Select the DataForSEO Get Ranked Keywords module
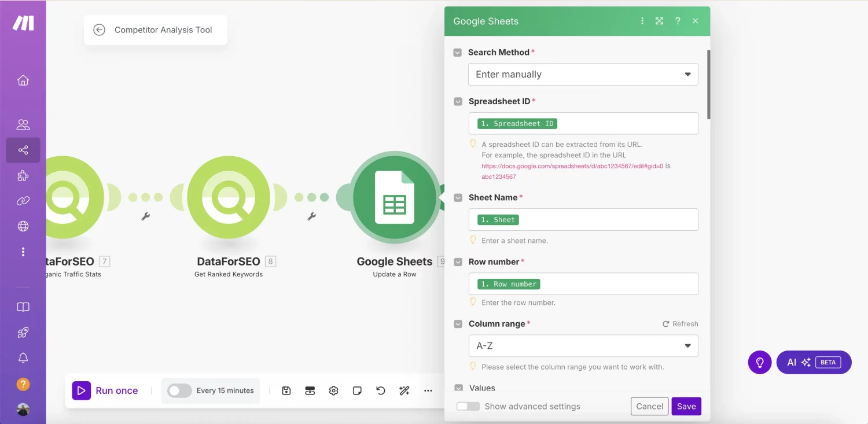Viewport: 868px width, 424px height. coord(229,197)
